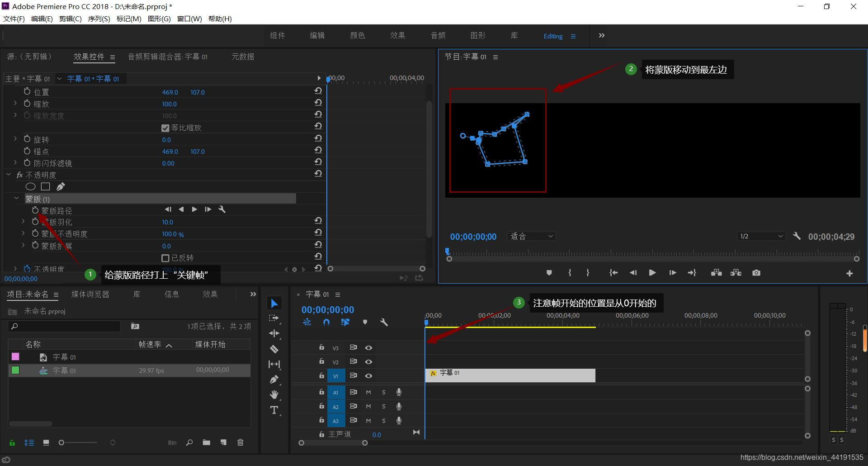This screenshot has height=466, width=868.
Task: Open 适合 zoom level dropdown
Action: click(531, 236)
